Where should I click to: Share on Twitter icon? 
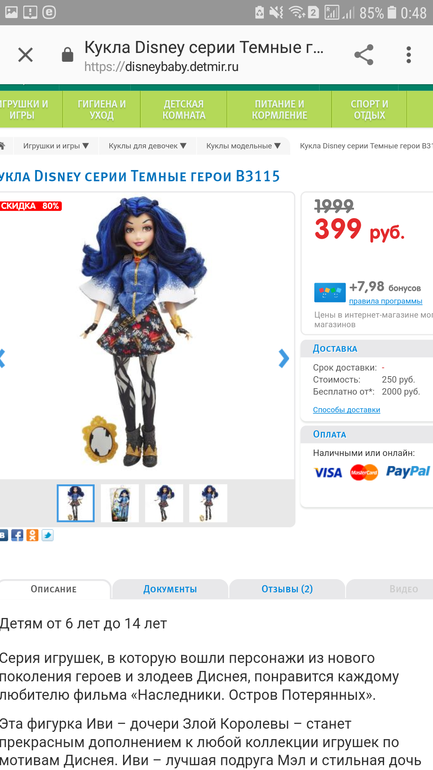[48, 535]
